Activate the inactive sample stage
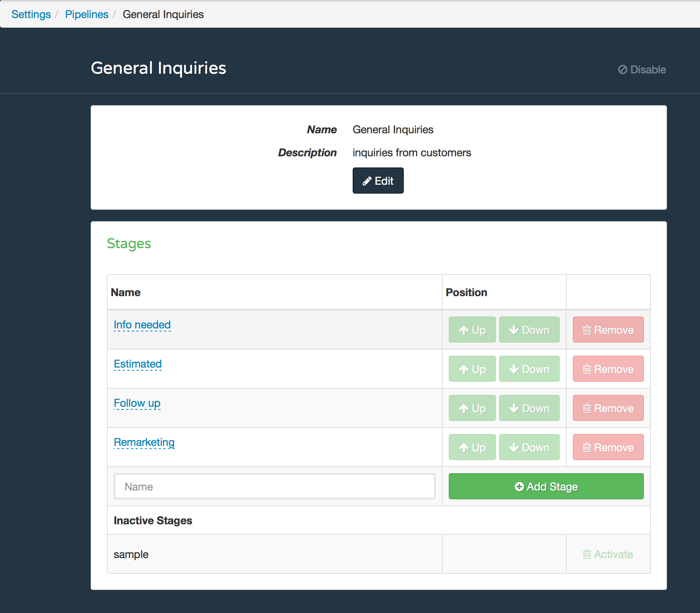 coord(608,554)
